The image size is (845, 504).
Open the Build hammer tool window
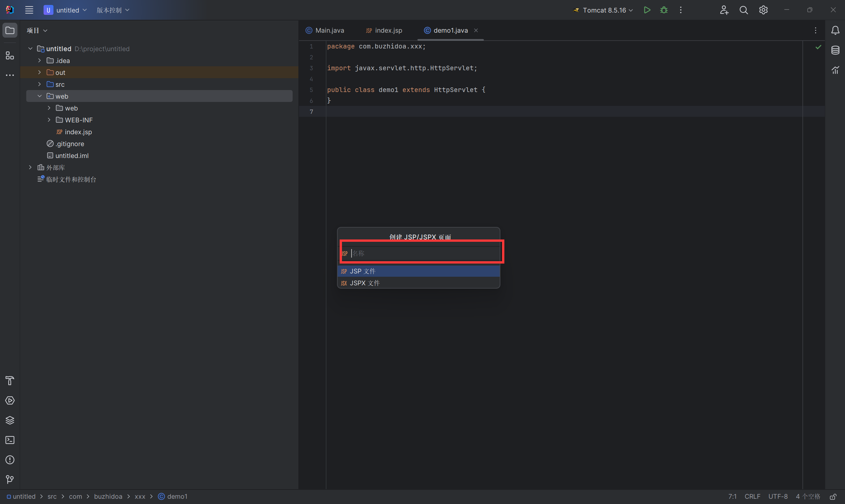pyautogui.click(x=10, y=381)
